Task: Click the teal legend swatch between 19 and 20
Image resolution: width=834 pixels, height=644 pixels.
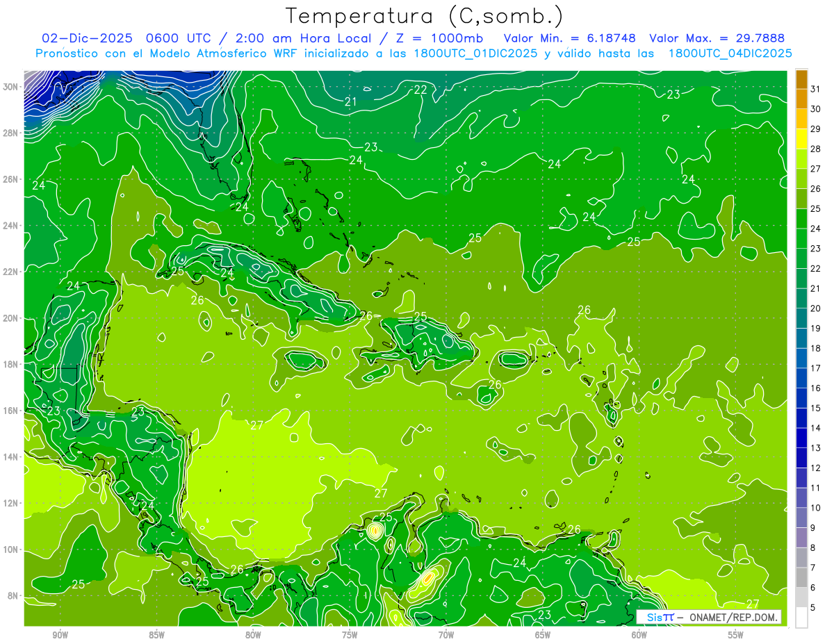Action: pyautogui.click(x=801, y=318)
